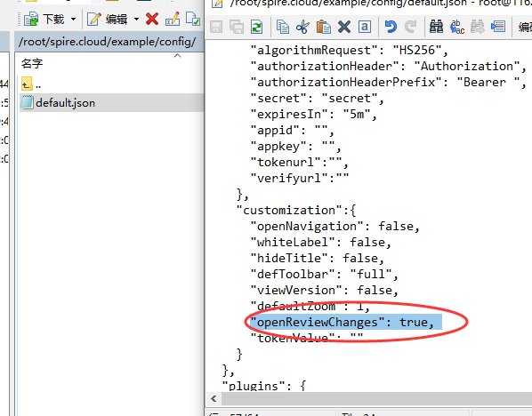Image resolution: width=532 pixels, height=416 pixels.
Task: Click the Delete X icon in the editor toolbar
Action: coord(344,27)
